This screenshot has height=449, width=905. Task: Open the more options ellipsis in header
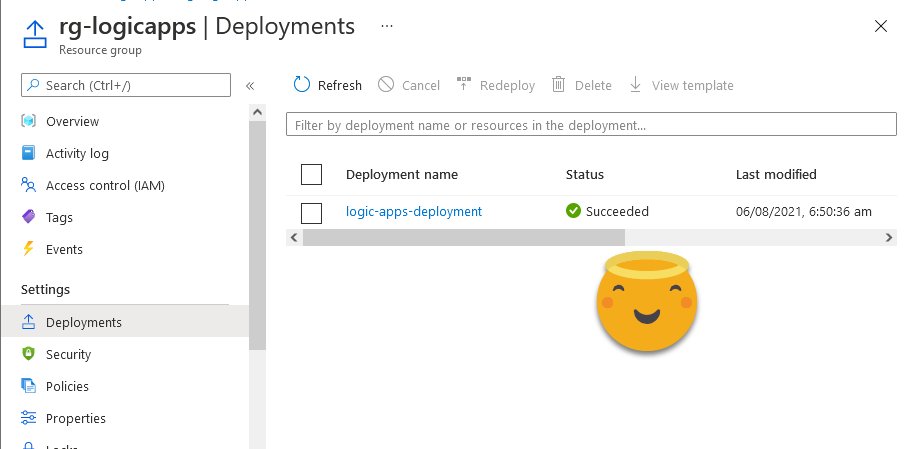[387, 26]
